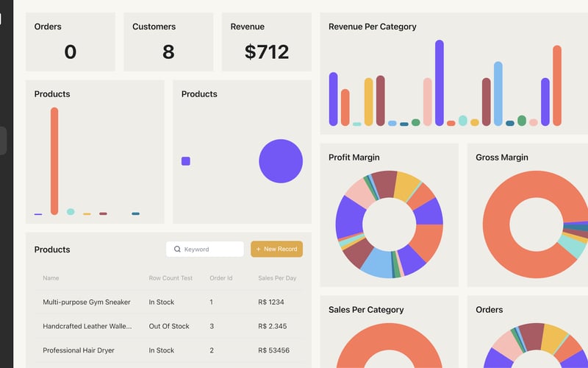Image resolution: width=588 pixels, height=368 pixels.
Task: Click the tallest purple bar in Revenue Per Category
Action: point(440,83)
